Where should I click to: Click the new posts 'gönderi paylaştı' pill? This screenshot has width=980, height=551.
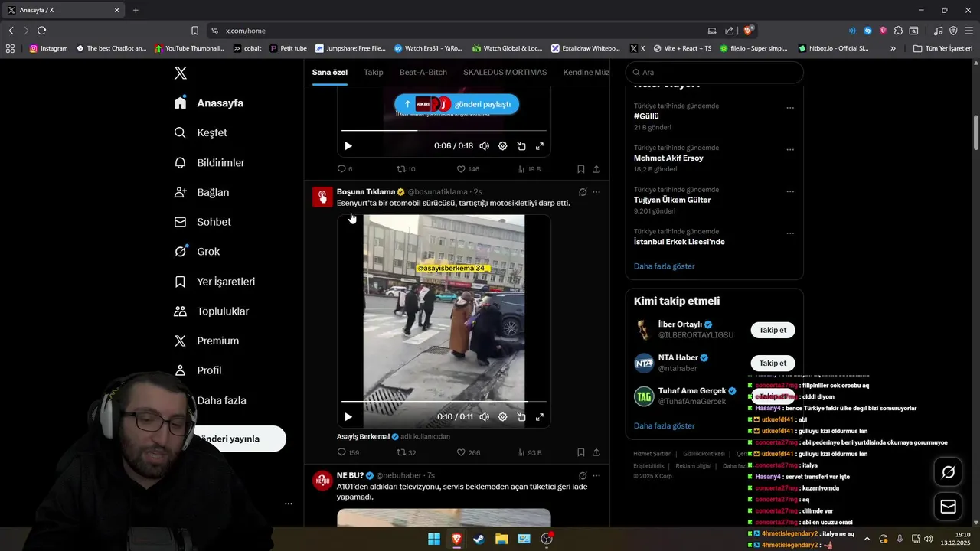point(456,104)
